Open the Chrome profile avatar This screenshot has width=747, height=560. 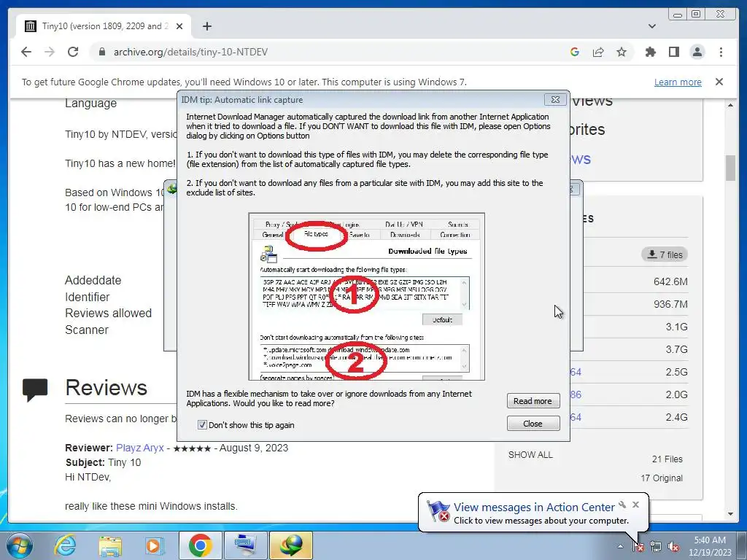697,52
